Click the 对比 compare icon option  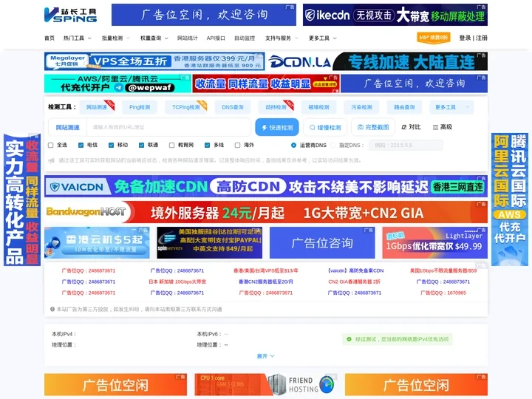click(411, 127)
